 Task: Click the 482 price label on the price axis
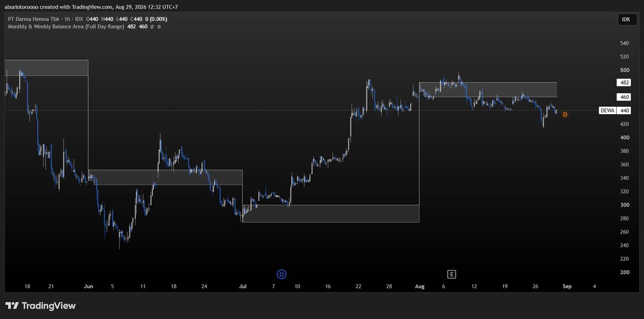(624, 83)
